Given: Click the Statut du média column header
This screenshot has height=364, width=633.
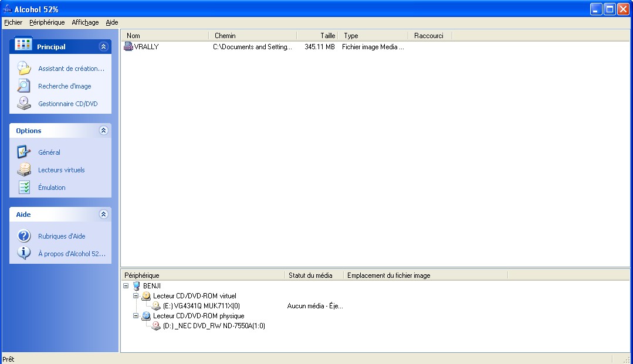Looking at the screenshot, I should (314, 275).
